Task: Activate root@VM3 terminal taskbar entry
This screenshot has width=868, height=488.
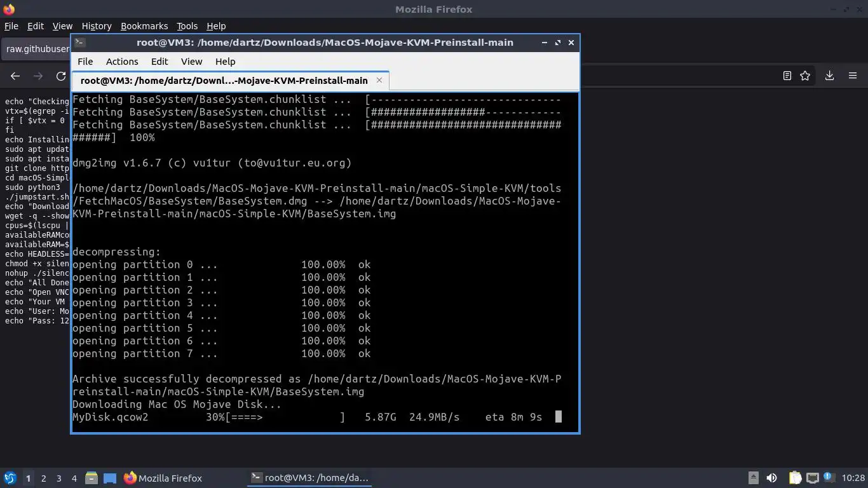Action: point(310,478)
